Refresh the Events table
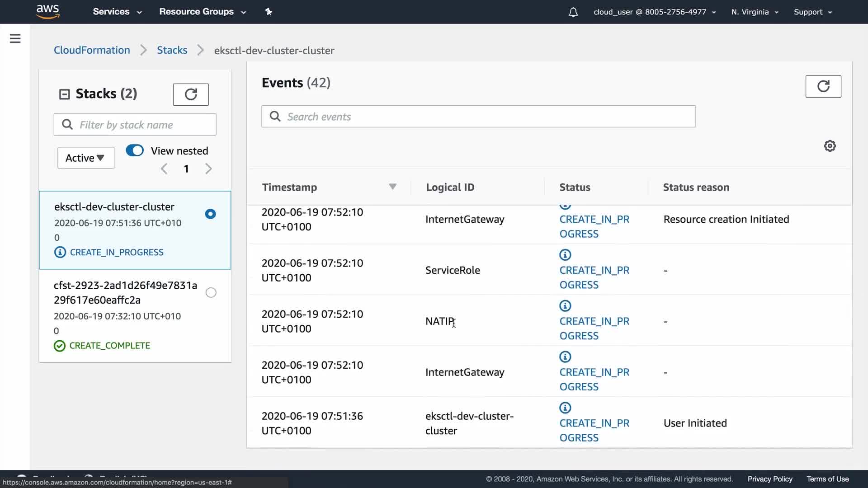Screen dimensions: 868x488 point(823,86)
